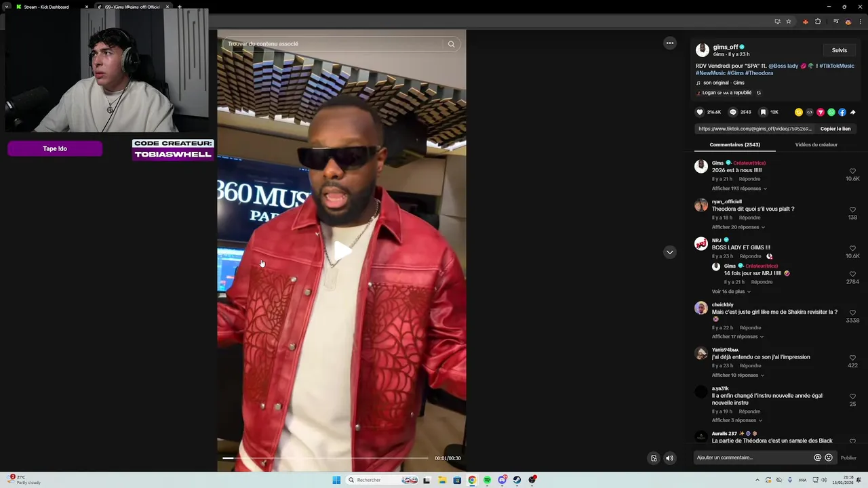
Task: Open the @Boss lady mention link
Action: tap(783, 66)
